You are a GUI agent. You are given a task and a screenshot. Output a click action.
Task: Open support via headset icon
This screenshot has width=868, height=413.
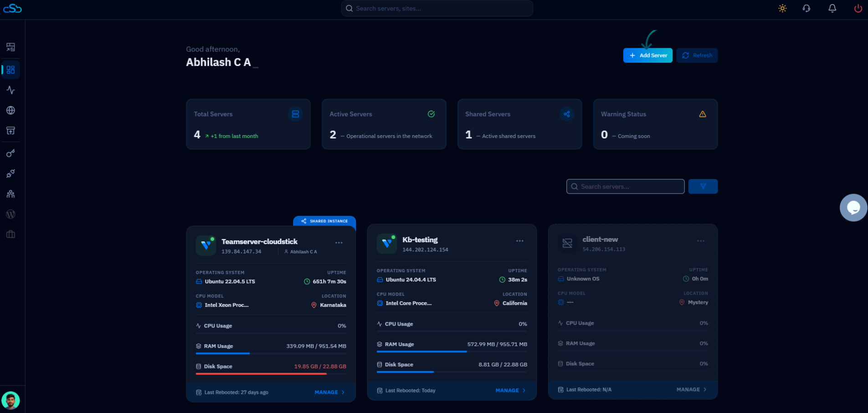point(806,8)
